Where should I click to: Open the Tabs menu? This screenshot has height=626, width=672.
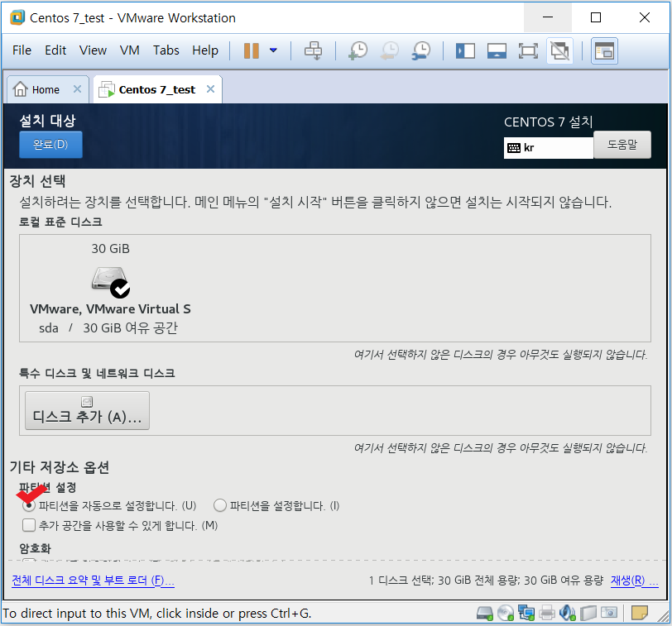pos(166,50)
